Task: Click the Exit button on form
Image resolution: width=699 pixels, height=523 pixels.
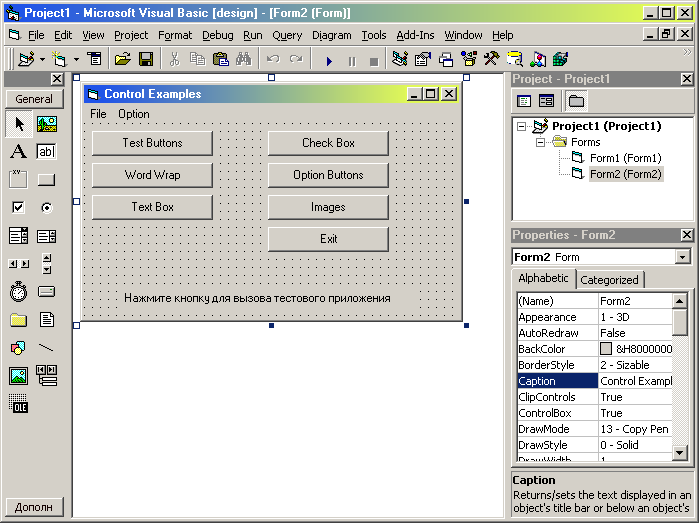Action: point(328,239)
